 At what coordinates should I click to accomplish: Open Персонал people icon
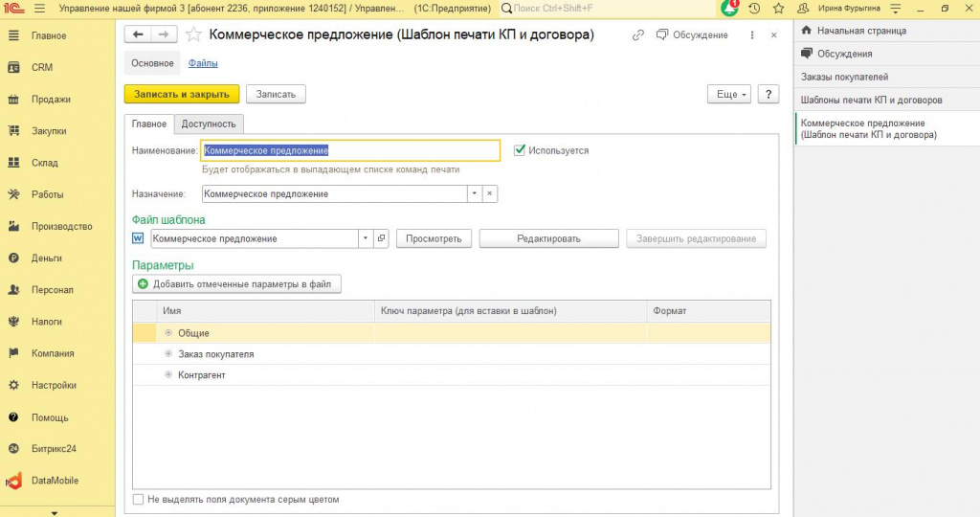click(13, 289)
